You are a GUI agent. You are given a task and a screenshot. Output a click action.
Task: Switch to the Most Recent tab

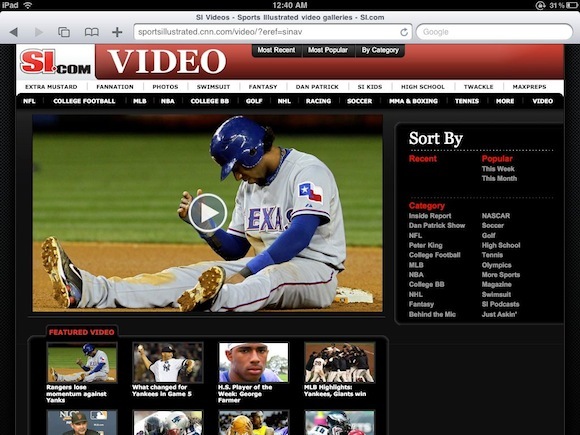click(x=276, y=50)
